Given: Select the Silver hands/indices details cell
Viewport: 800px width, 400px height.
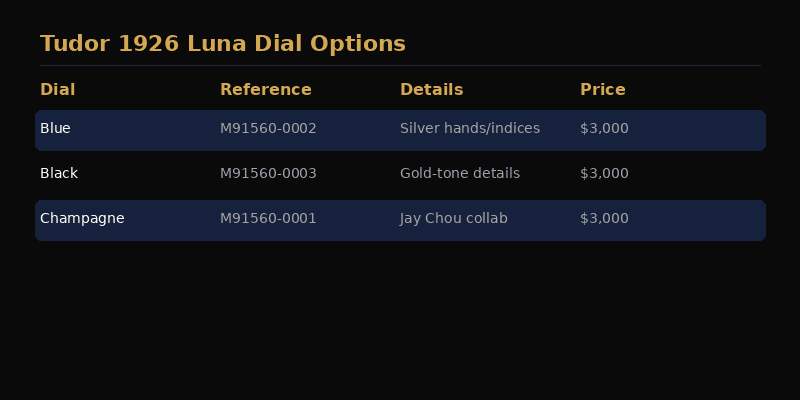Looking at the screenshot, I should [x=470, y=129].
